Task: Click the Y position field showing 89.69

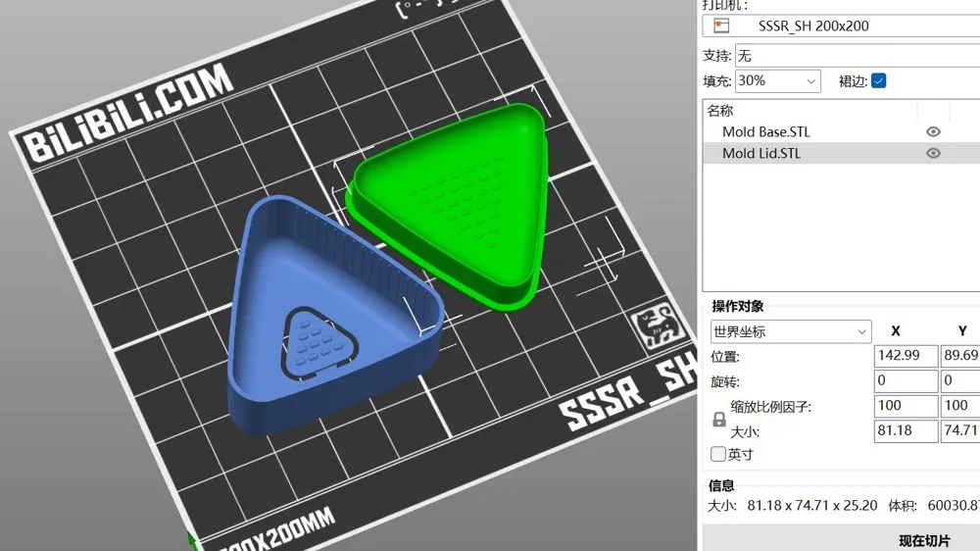Action: [960, 356]
